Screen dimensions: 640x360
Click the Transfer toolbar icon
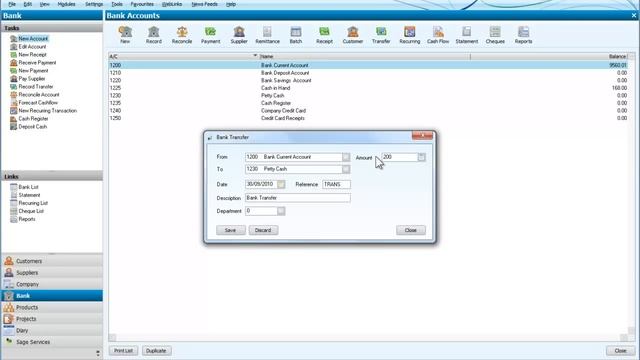coord(381,35)
